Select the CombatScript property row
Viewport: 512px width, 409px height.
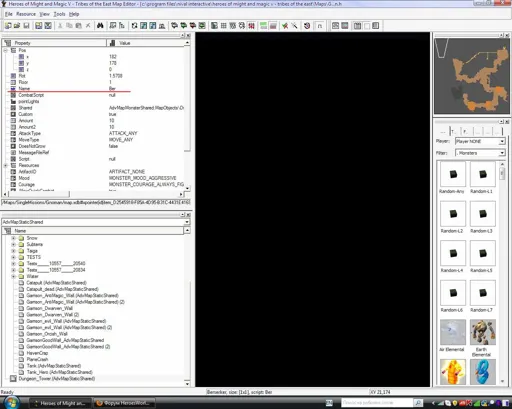[x=93, y=95]
